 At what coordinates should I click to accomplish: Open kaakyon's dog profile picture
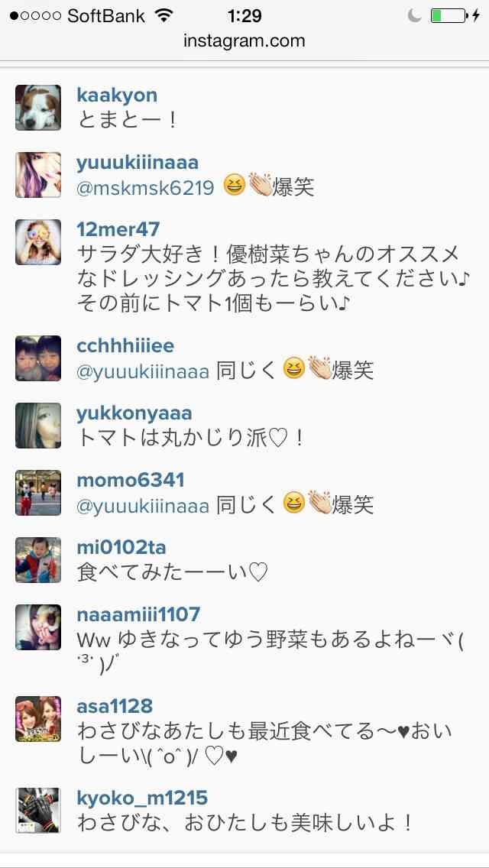point(38,108)
